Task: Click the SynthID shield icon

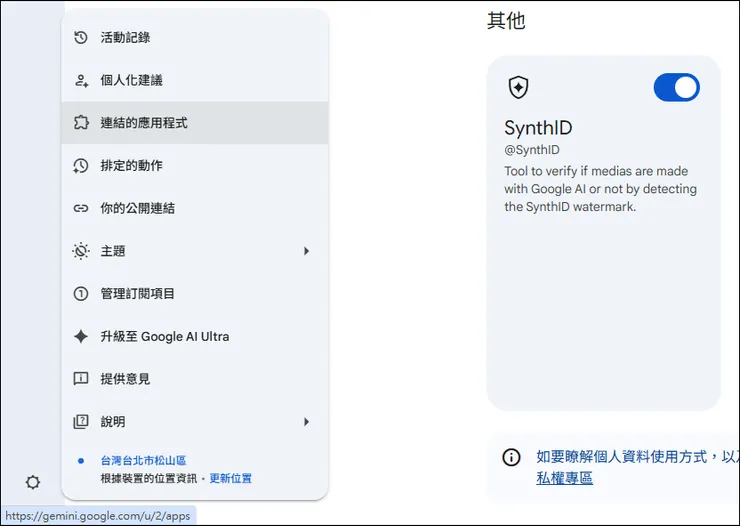Action: (518, 88)
